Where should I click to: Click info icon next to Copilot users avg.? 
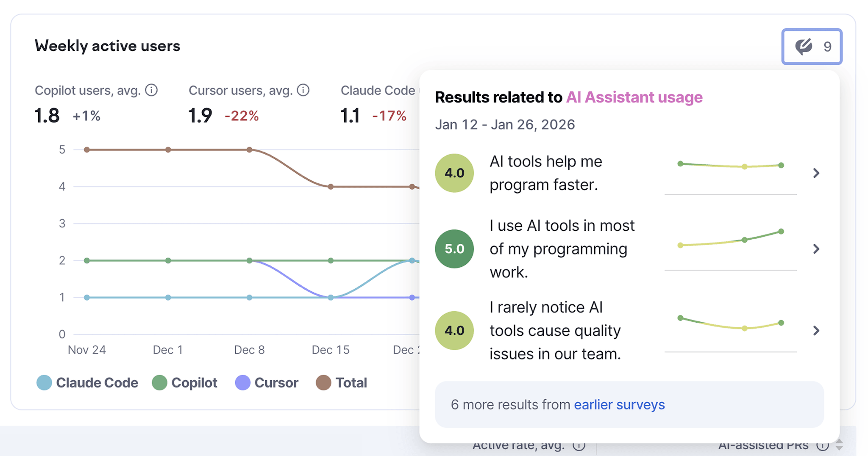click(x=151, y=90)
